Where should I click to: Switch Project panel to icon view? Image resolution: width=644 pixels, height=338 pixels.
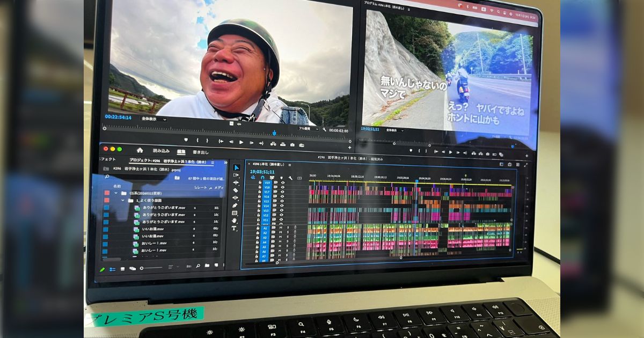122,269
